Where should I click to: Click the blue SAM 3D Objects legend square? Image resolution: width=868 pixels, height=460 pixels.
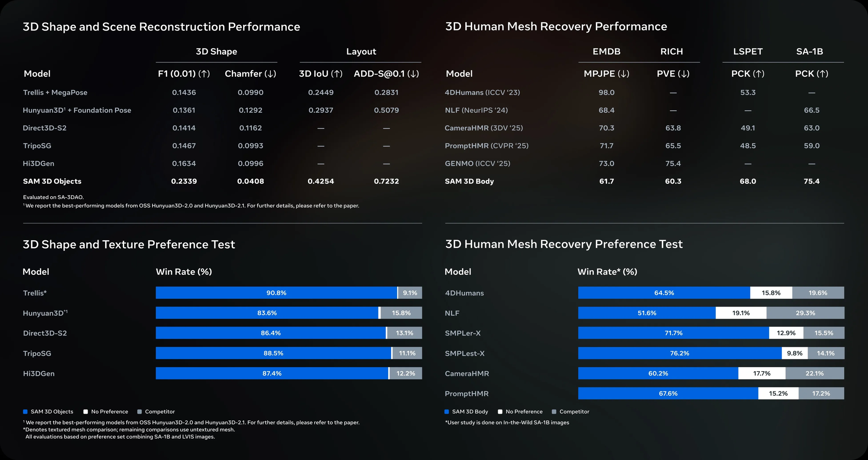click(25, 412)
